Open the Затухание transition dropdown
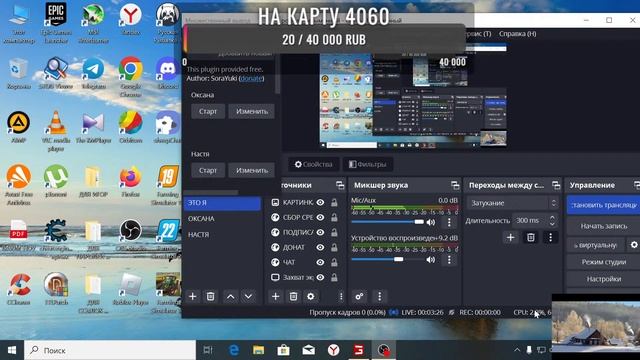640x360 pixels. click(513, 203)
